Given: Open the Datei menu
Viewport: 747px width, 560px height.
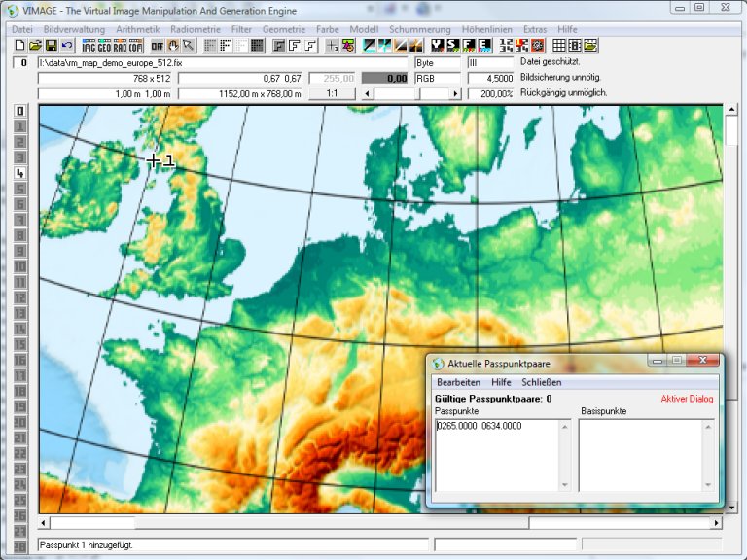Looking at the screenshot, I should (x=22, y=30).
